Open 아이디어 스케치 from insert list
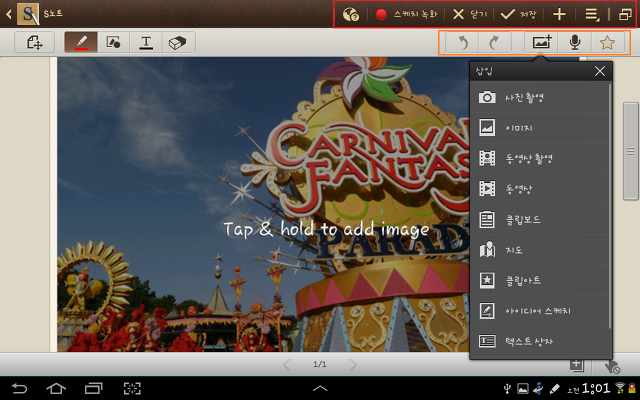This screenshot has height=400, width=640. click(x=539, y=311)
